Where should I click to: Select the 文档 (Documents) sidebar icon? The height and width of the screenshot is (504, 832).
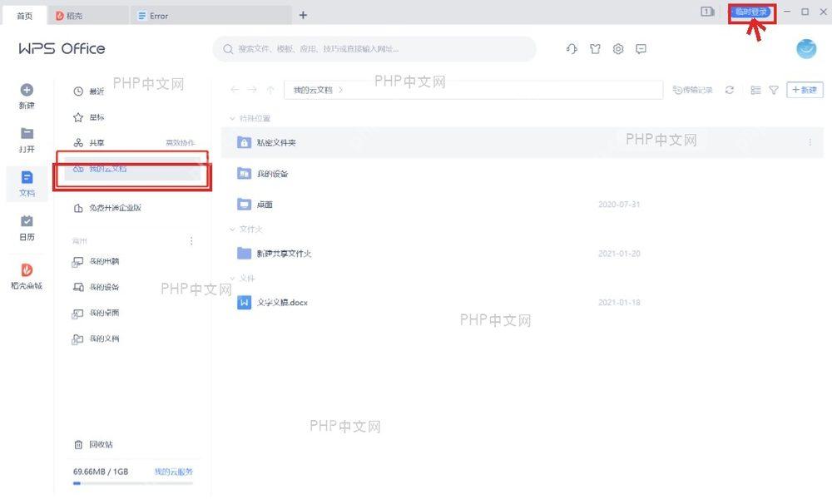click(x=27, y=184)
